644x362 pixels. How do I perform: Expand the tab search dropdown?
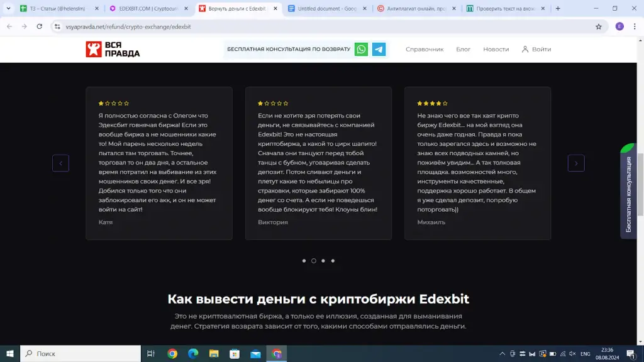point(8,8)
